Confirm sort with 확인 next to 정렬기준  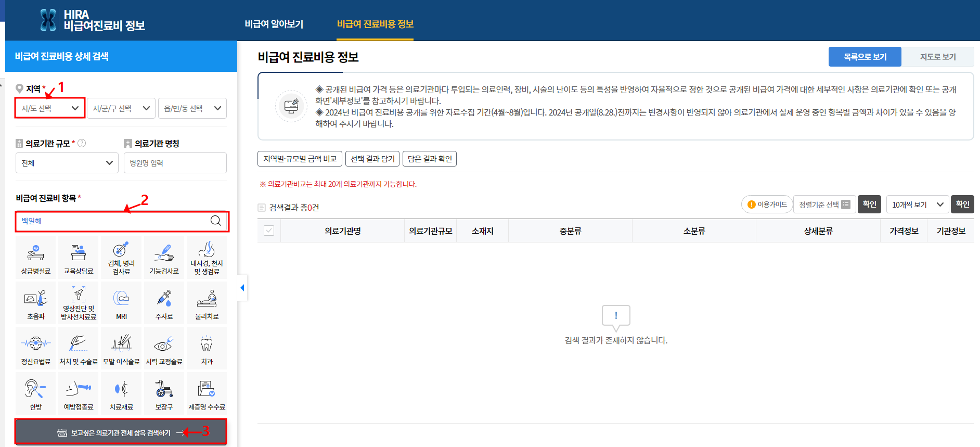click(869, 205)
